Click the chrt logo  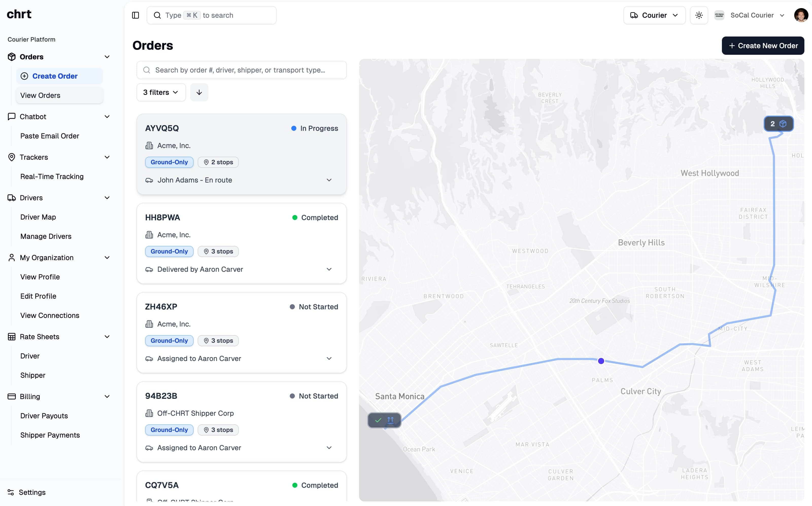tap(19, 14)
